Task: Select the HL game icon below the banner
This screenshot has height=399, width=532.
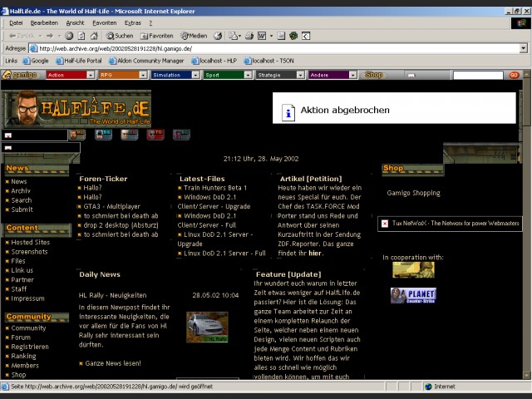Action: point(77,135)
